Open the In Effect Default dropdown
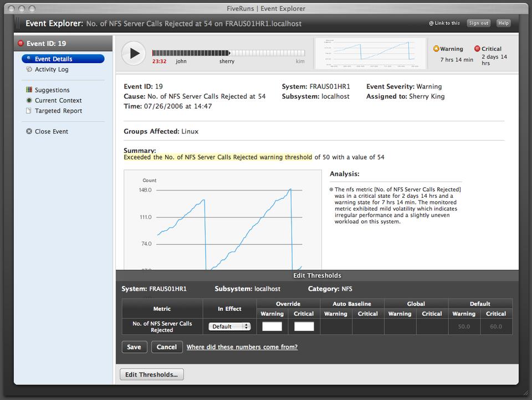The width and height of the screenshot is (532, 400). tap(229, 326)
